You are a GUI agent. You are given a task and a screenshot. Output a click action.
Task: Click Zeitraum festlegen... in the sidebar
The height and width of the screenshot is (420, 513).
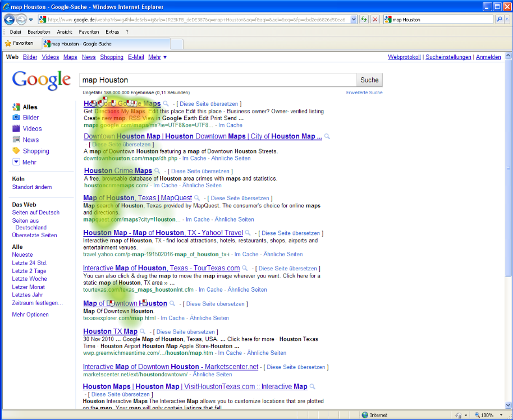click(37, 303)
